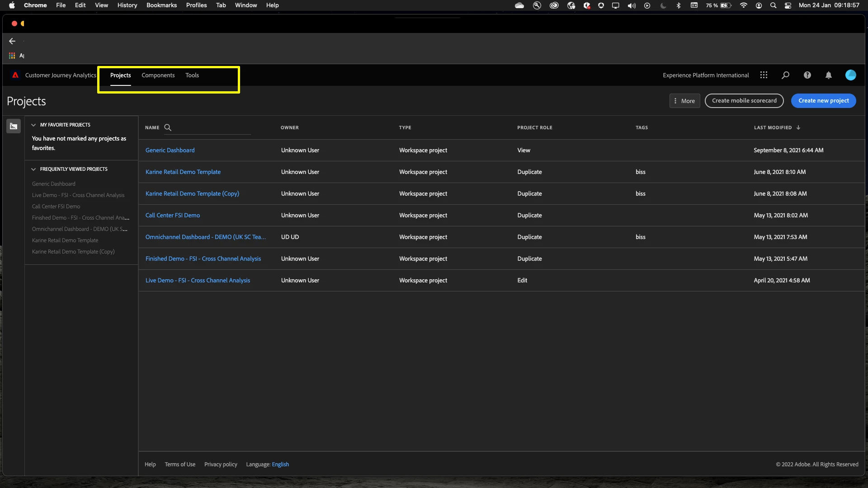Toggle the left projects panel icon
The image size is (868, 488).
pyautogui.click(x=14, y=127)
